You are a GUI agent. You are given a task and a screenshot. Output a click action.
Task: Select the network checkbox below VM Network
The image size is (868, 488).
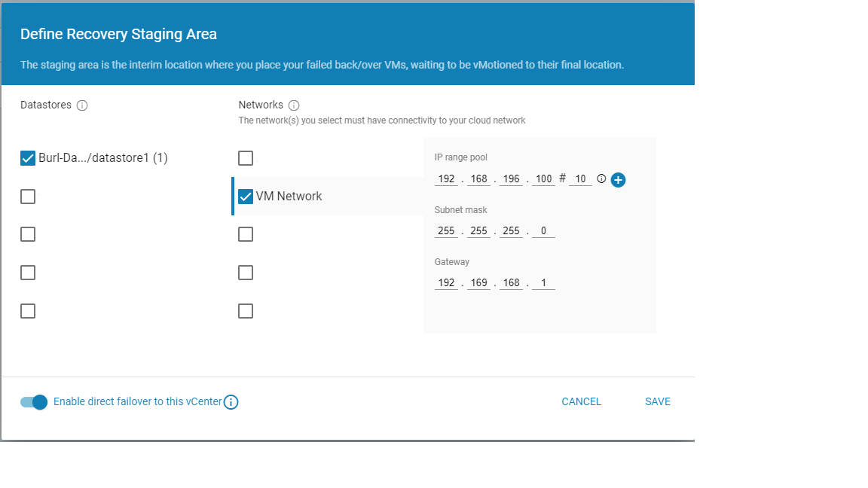point(245,234)
